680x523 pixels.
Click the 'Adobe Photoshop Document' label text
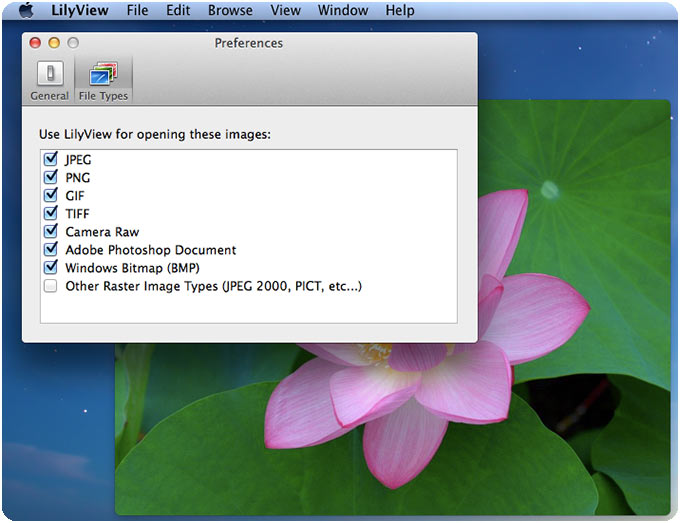[151, 250]
